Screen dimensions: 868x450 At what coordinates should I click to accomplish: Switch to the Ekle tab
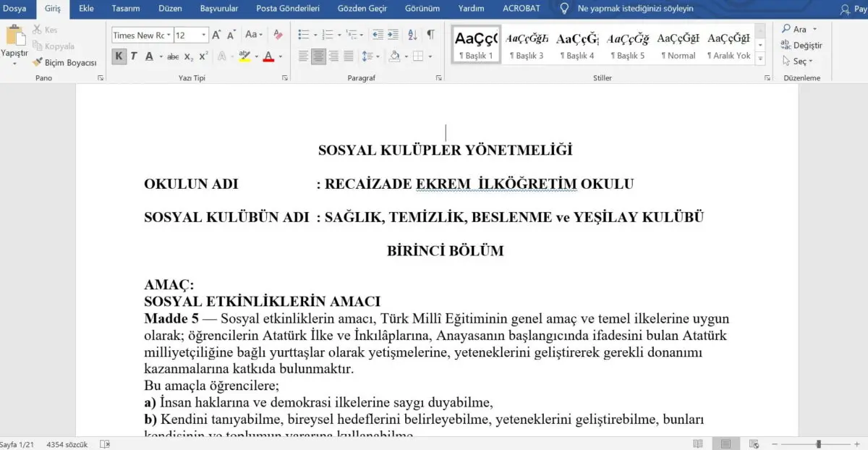(x=87, y=9)
